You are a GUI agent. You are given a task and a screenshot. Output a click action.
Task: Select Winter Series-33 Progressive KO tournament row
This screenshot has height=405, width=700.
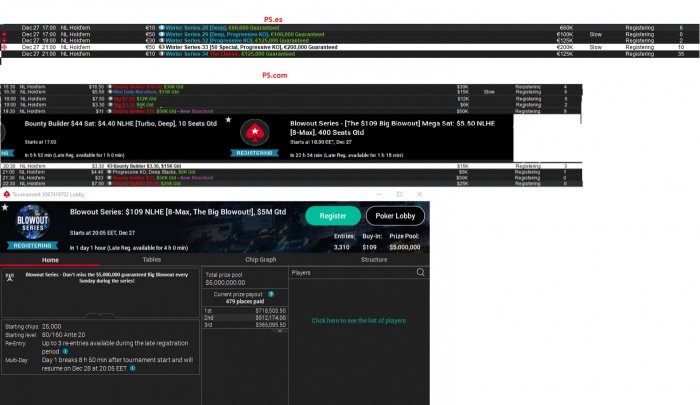[350, 47]
